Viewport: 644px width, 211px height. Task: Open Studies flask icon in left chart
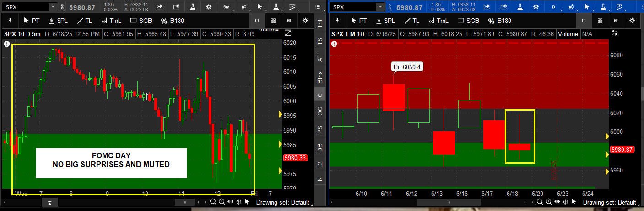click(x=193, y=7)
